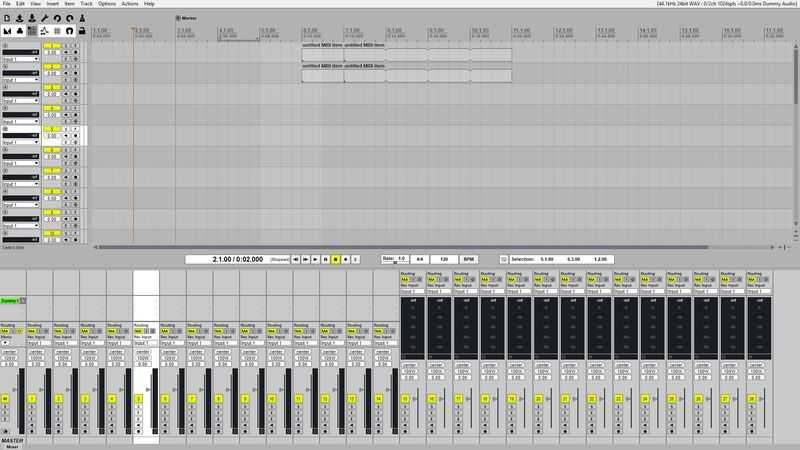The height and width of the screenshot is (450, 800).
Task: Open track 2 input dropdown in track panel
Action: [20, 80]
